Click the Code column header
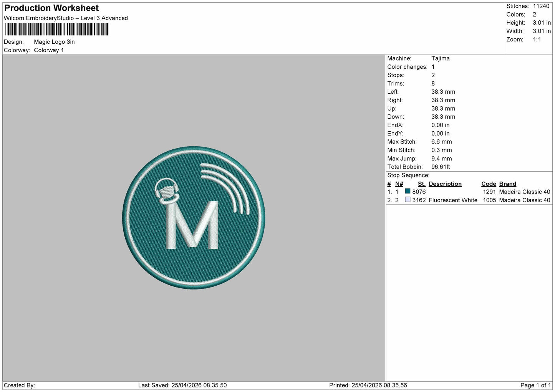 point(489,184)
